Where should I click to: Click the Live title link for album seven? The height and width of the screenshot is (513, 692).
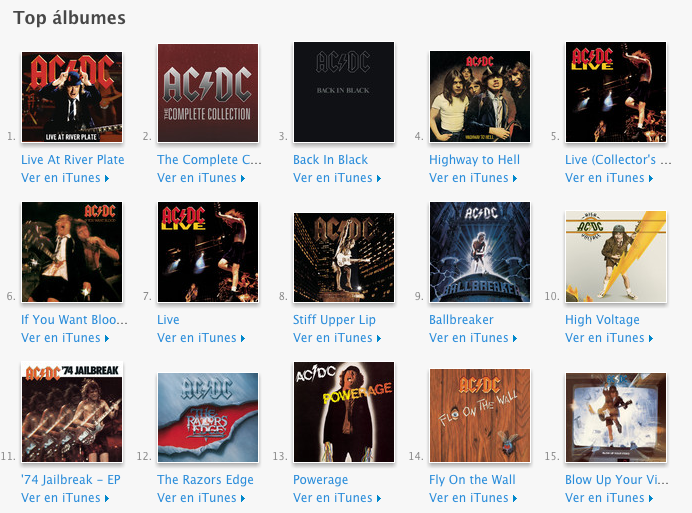point(168,320)
